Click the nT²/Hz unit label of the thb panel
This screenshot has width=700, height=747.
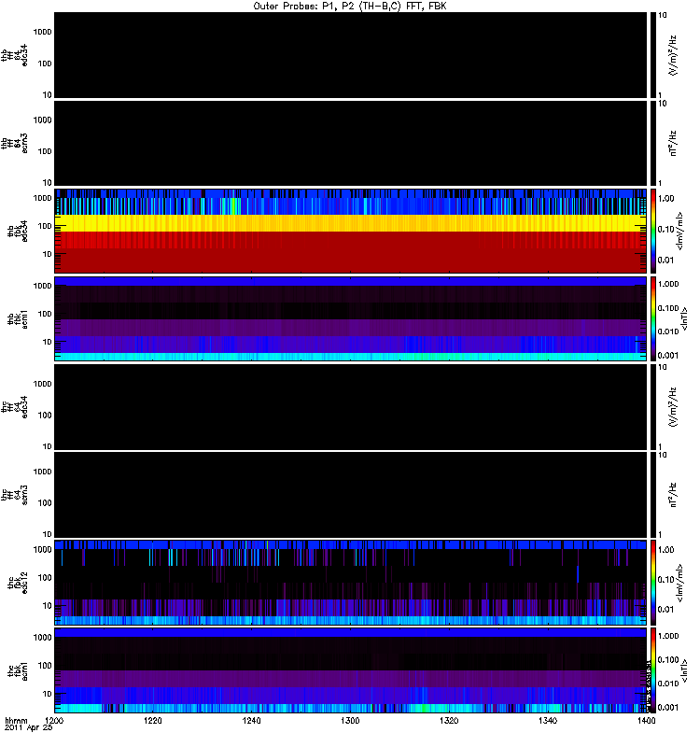672,144
